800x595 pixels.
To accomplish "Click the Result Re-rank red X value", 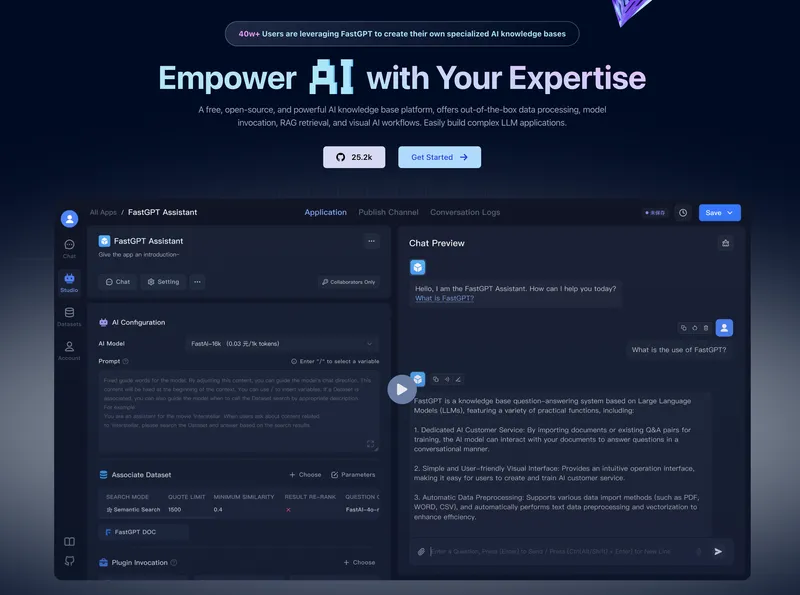I will point(288,510).
